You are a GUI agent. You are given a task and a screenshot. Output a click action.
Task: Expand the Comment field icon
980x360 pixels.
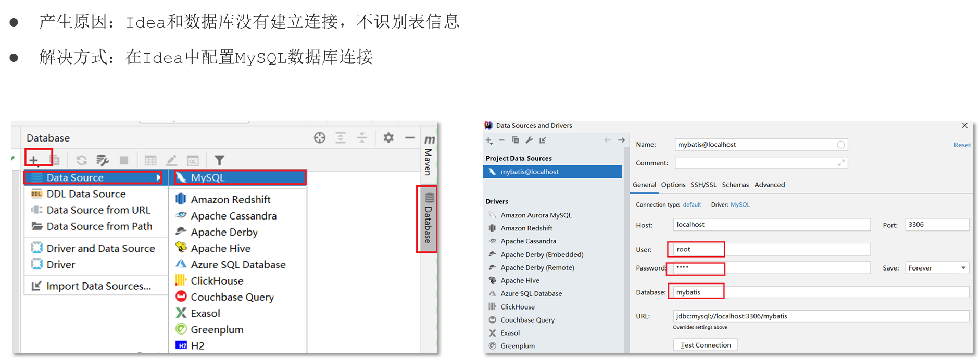pyautogui.click(x=841, y=163)
